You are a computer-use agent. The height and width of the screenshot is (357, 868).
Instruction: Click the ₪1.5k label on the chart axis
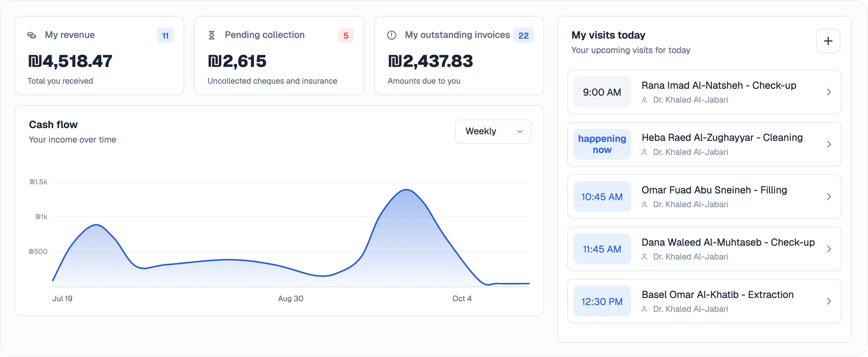click(39, 182)
